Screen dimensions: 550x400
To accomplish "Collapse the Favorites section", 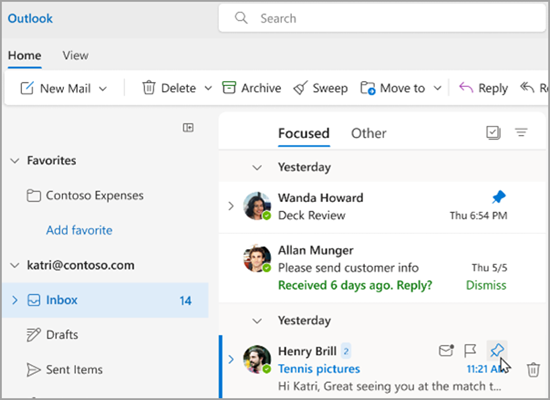I will 14,161.
